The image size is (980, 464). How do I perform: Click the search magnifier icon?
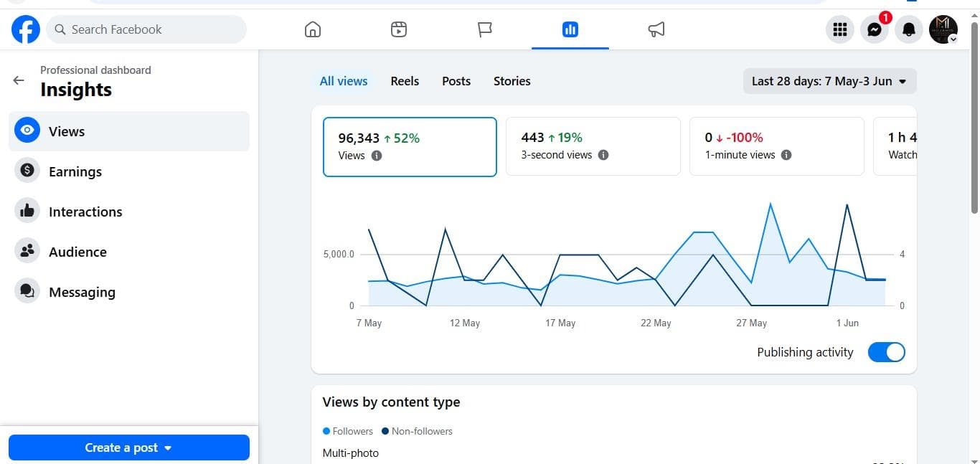[x=60, y=29]
